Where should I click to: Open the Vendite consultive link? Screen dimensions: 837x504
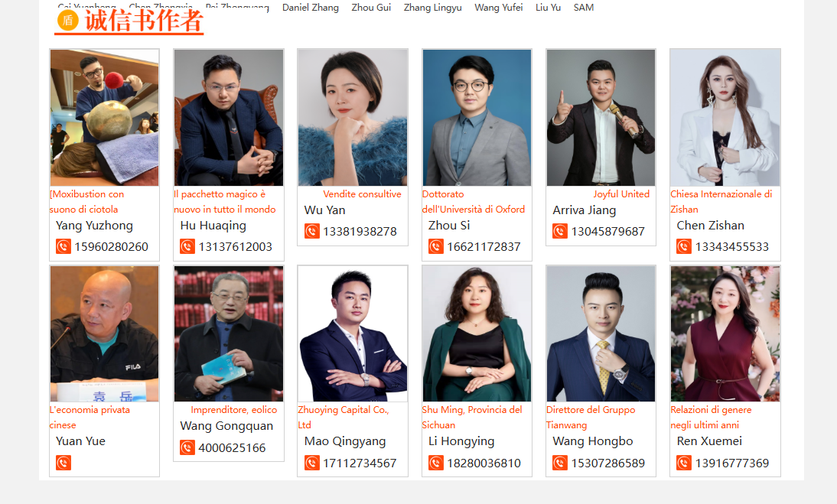[x=362, y=194]
